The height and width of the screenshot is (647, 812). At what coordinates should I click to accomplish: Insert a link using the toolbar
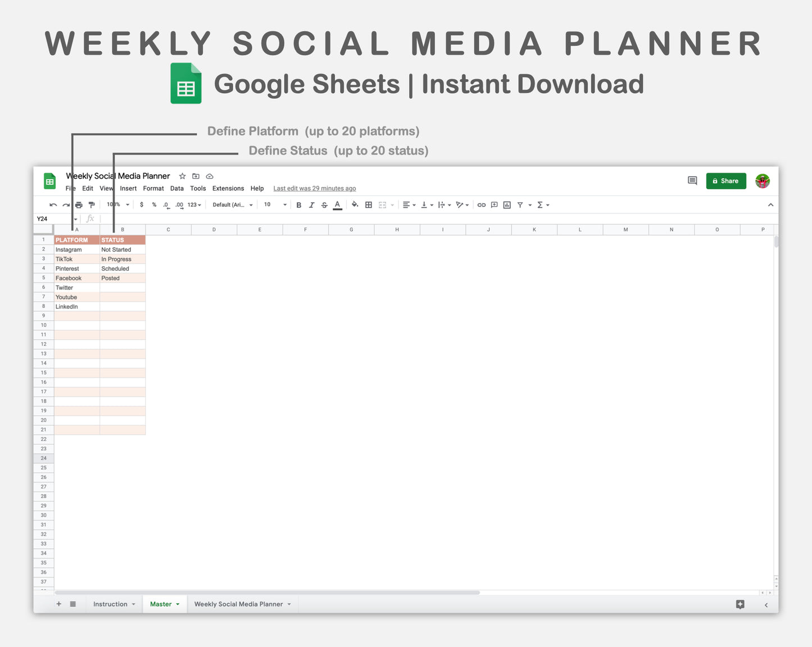[x=482, y=204]
